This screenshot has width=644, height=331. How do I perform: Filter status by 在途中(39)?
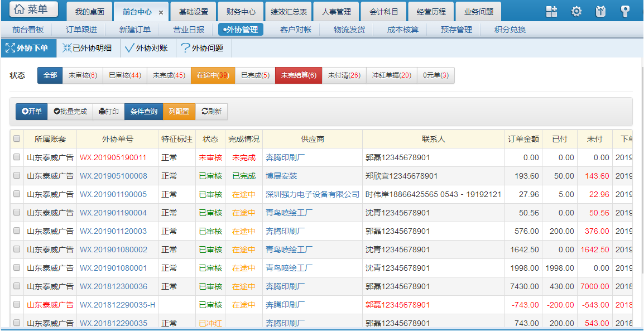point(213,75)
